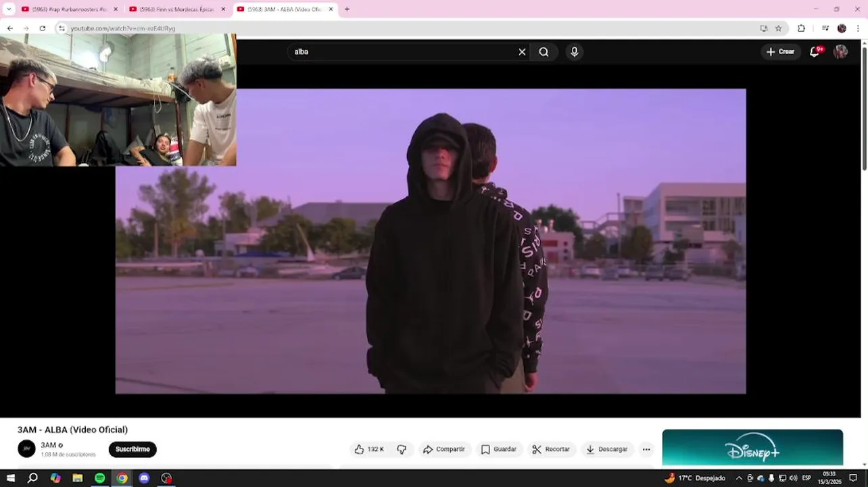The width and height of the screenshot is (868, 487).
Task: Click the Guardar save button
Action: click(x=499, y=449)
